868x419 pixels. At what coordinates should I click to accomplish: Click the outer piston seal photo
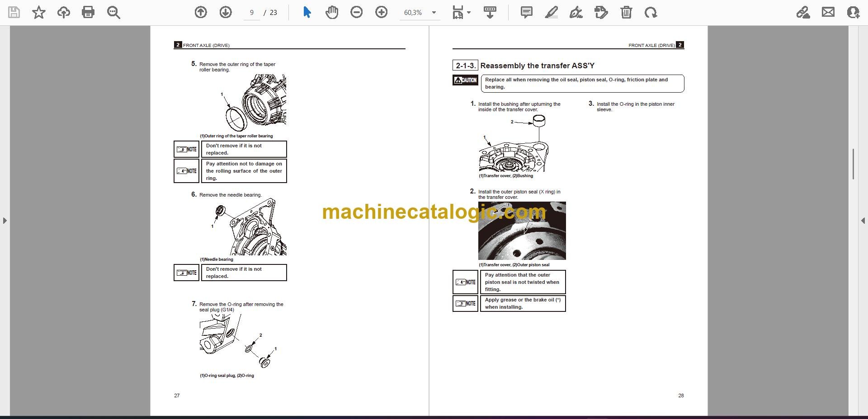pyautogui.click(x=522, y=231)
